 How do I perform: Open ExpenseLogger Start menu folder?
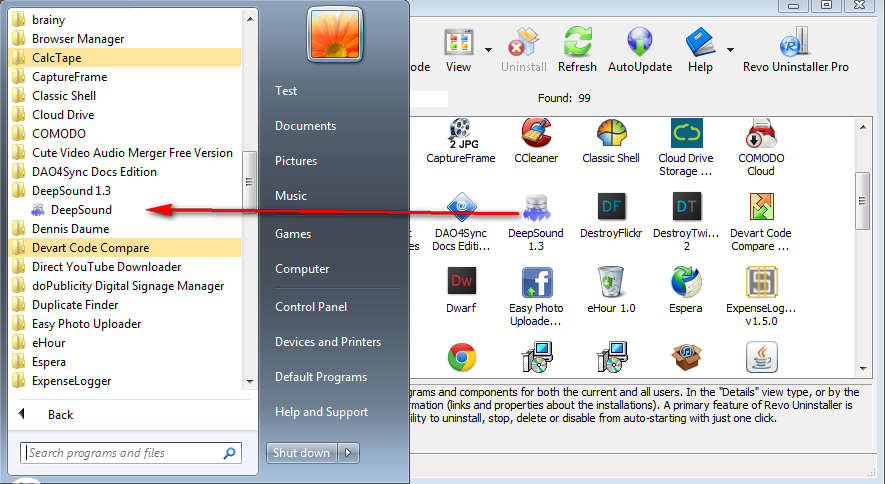click(72, 381)
